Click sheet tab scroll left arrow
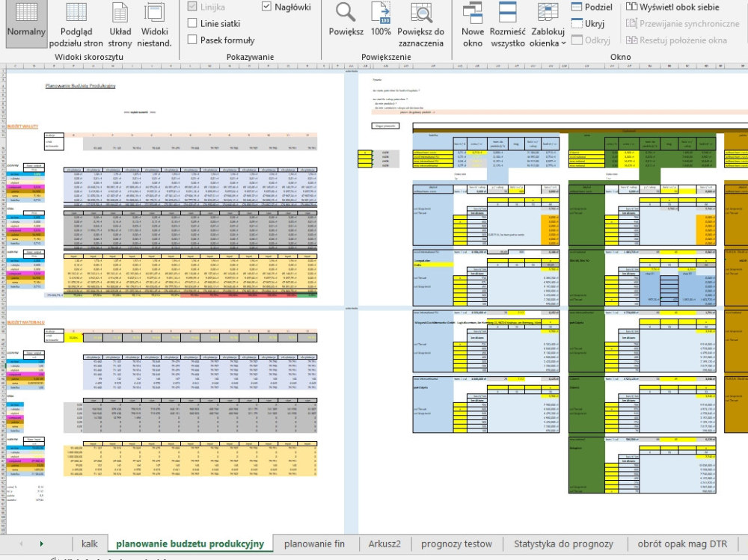 pyautogui.click(x=21, y=544)
